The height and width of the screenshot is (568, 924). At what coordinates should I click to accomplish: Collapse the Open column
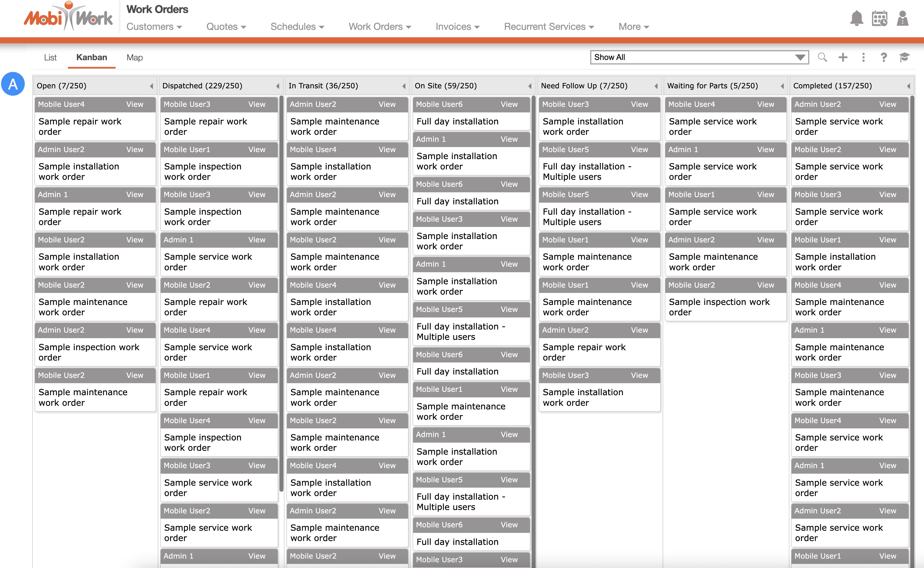(x=152, y=86)
